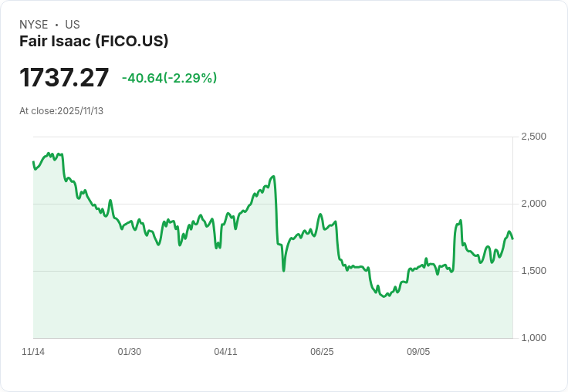The height and width of the screenshot is (392, 568).
Task: Open the Fair Isaac (FICO.US) title
Action: point(93,42)
